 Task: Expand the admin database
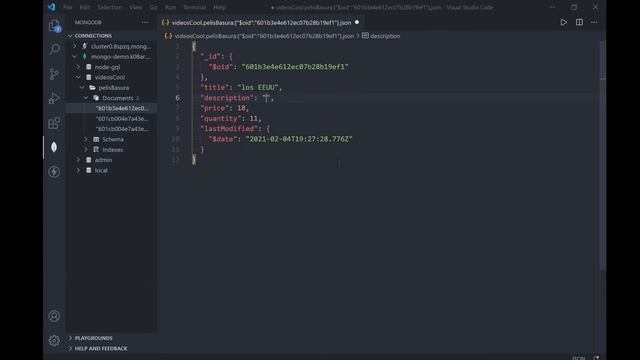pos(78,160)
